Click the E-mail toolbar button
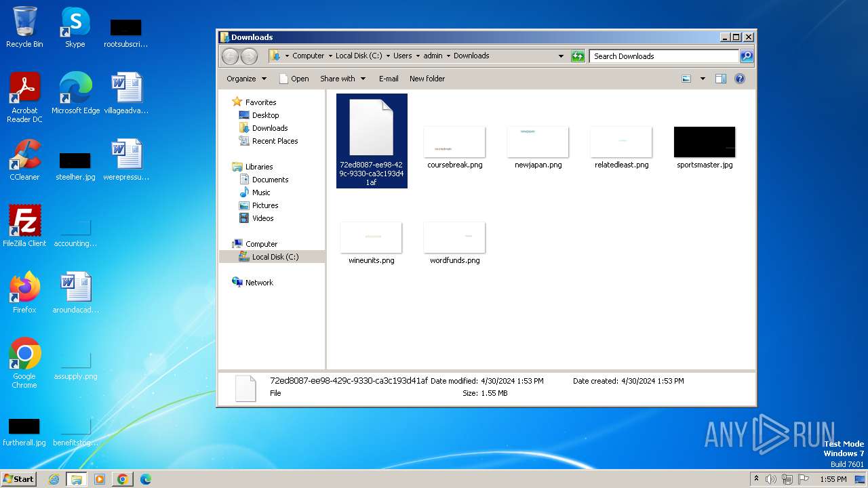868x488 pixels. point(389,79)
